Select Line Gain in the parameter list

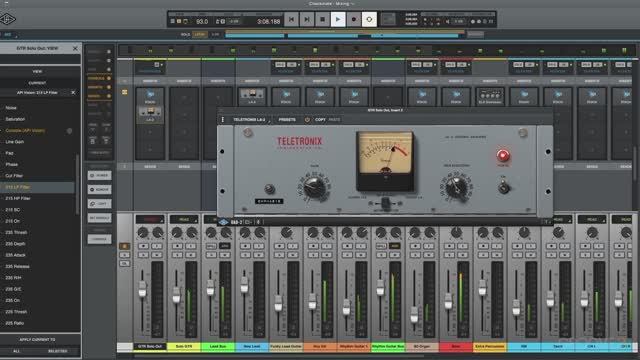15,142
